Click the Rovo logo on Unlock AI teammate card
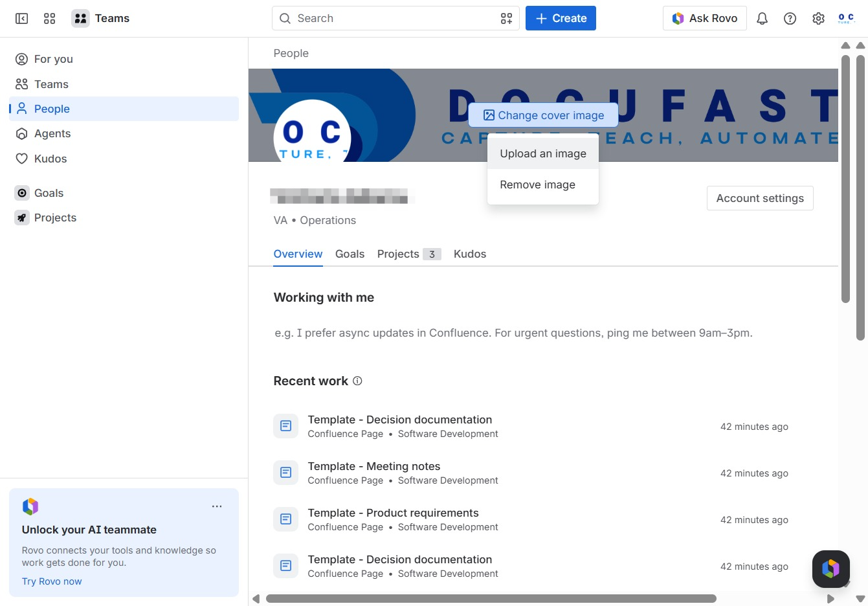The width and height of the screenshot is (868, 606). pyautogui.click(x=30, y=506)
